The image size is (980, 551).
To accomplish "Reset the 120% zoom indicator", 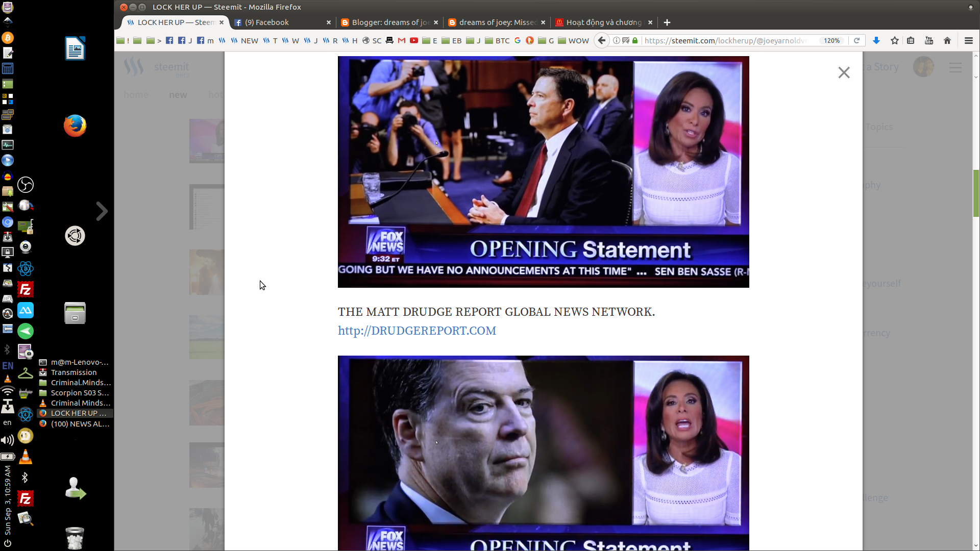I will point(832,40).
